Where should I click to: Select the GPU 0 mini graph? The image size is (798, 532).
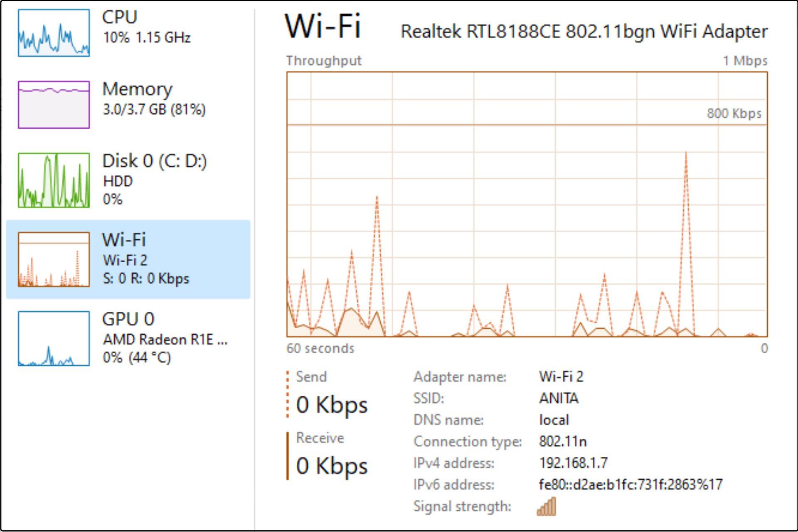coord(54,338)
